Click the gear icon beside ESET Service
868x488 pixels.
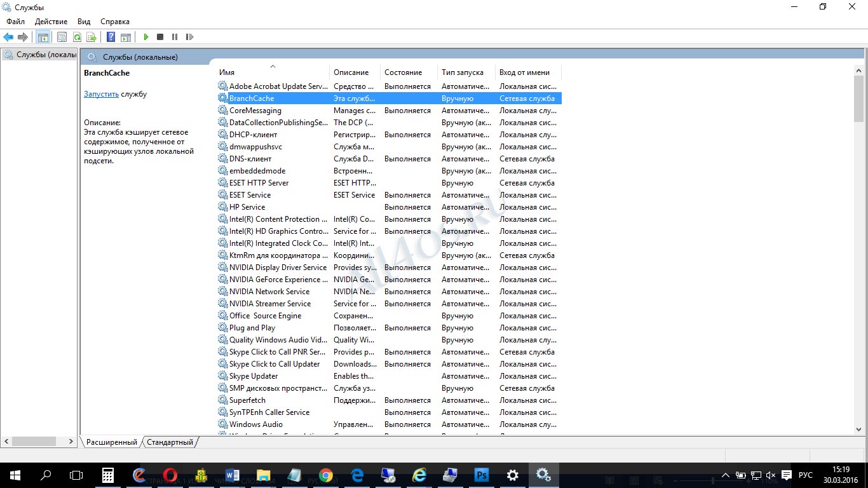coord(222,194)
